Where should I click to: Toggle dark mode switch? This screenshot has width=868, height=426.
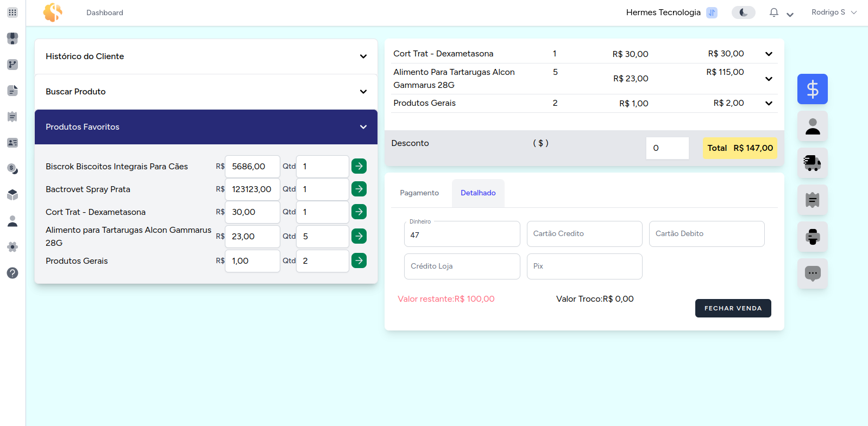(743, 12)
